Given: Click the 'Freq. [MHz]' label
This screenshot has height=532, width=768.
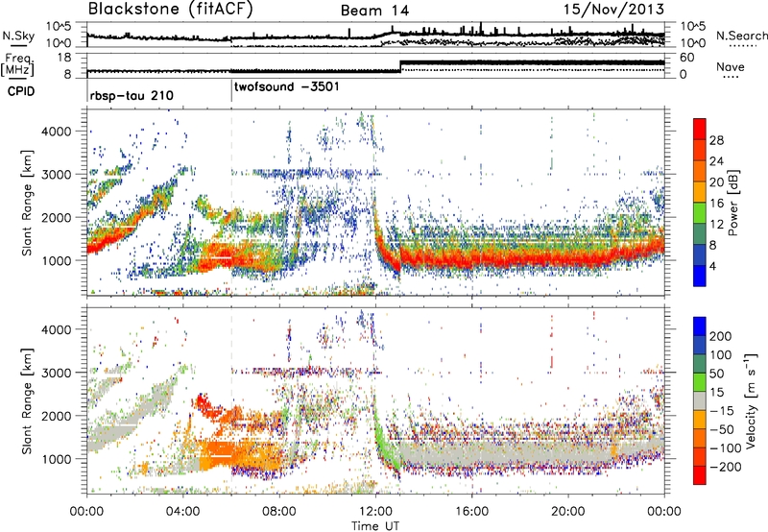Looking at the screenshot, I should point(18,64).
